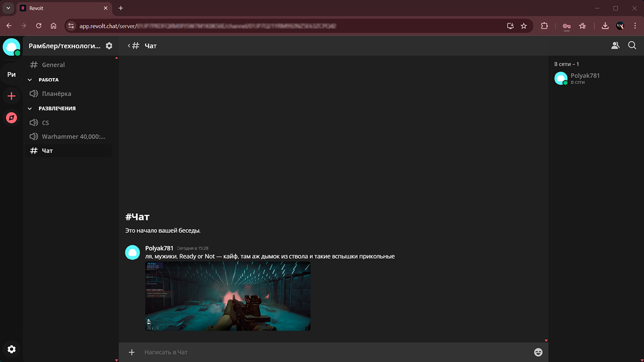Click the message input field
The height and width of the screenshot is (362, 644).
335,352
